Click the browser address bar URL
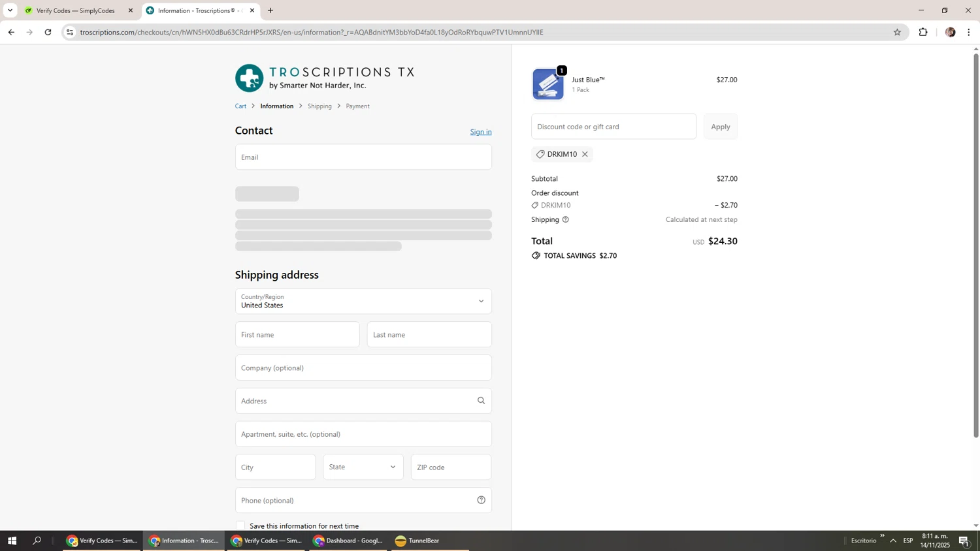This screenshot has width=980, height=551. pyautogui.click(x=312, y=32)
